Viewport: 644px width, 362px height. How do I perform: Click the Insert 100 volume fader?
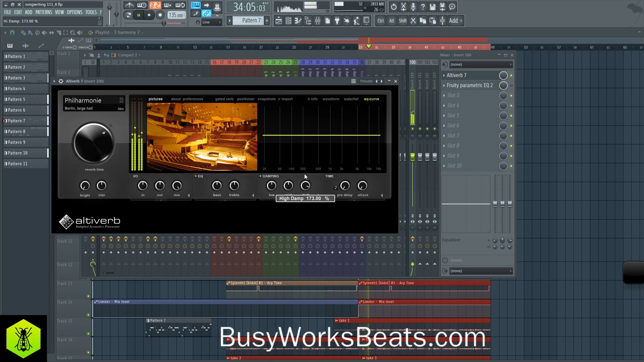pyautogui.click(x=413, y=157)
